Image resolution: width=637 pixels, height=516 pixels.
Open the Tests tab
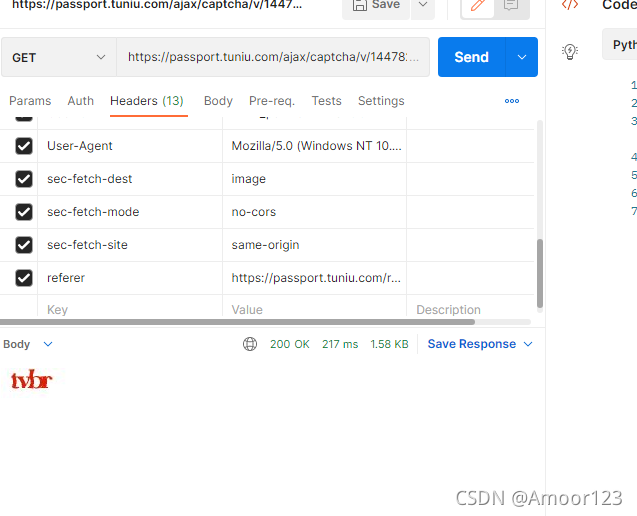click(326, 101)
